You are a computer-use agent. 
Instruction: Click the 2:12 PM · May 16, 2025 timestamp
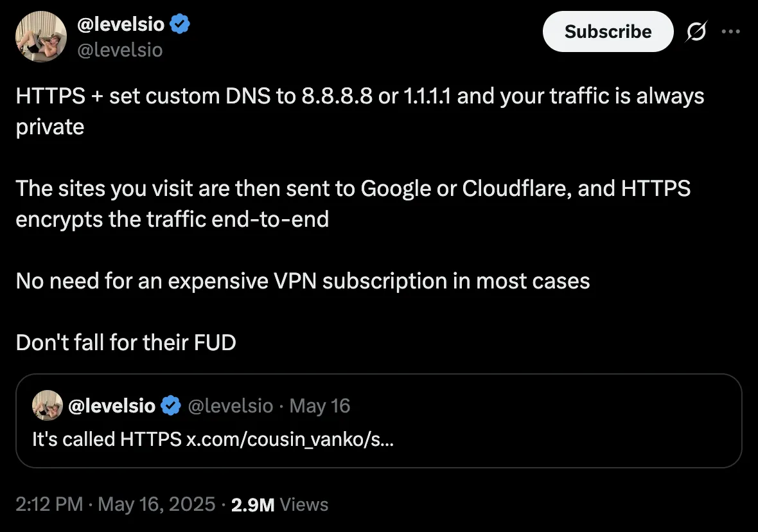116,504
